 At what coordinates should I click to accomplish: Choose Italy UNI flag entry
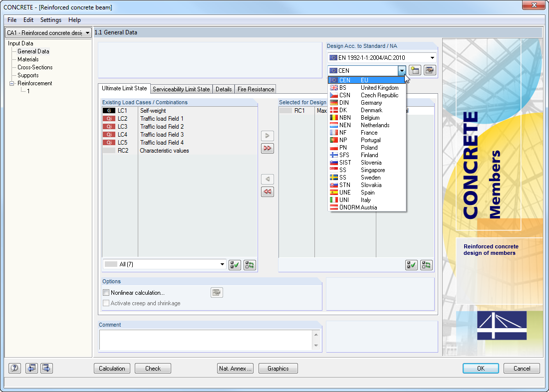click(x=367, y=200)
